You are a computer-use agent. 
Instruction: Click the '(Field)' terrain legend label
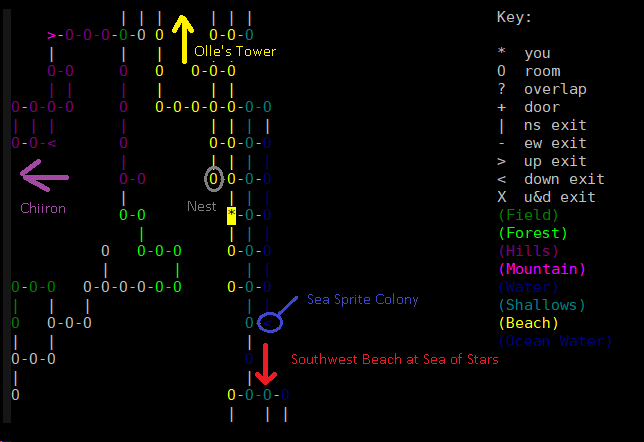[529, 215]
